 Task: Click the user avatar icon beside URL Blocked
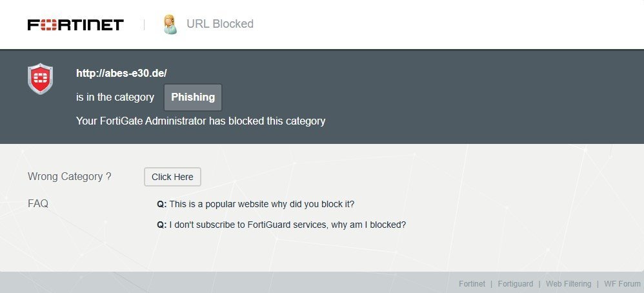coord(170,25)
